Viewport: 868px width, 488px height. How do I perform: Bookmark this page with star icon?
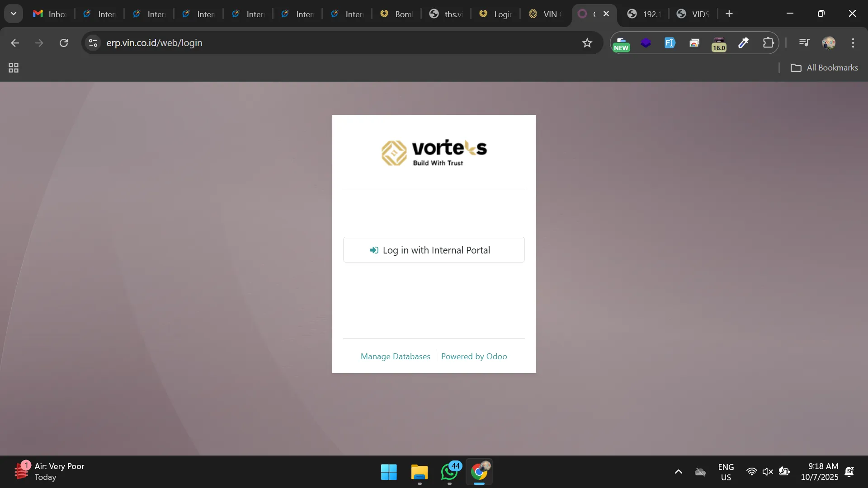click(x=587, y=43)
